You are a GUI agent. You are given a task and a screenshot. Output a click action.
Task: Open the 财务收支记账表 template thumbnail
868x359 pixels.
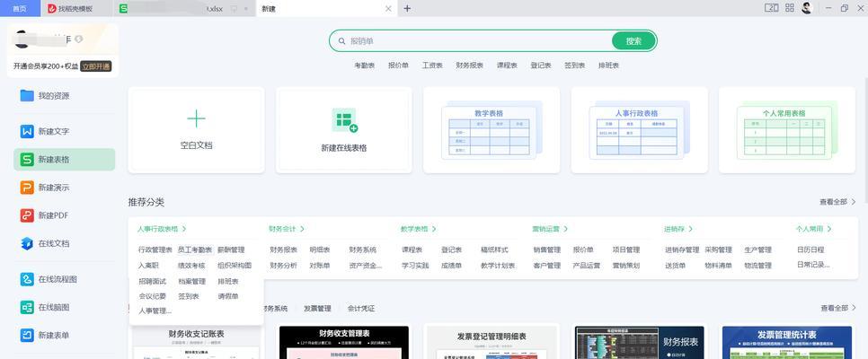tap(196, 343)
